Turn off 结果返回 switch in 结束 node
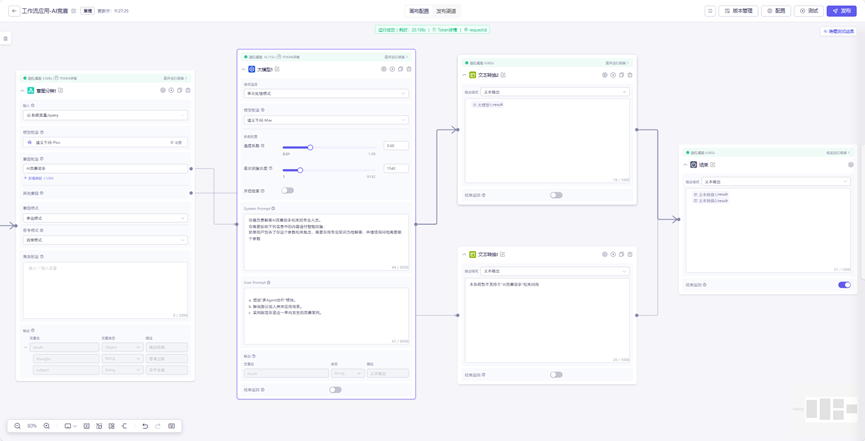The width and height of the screenshot is (865, 441). click(845, 285)
